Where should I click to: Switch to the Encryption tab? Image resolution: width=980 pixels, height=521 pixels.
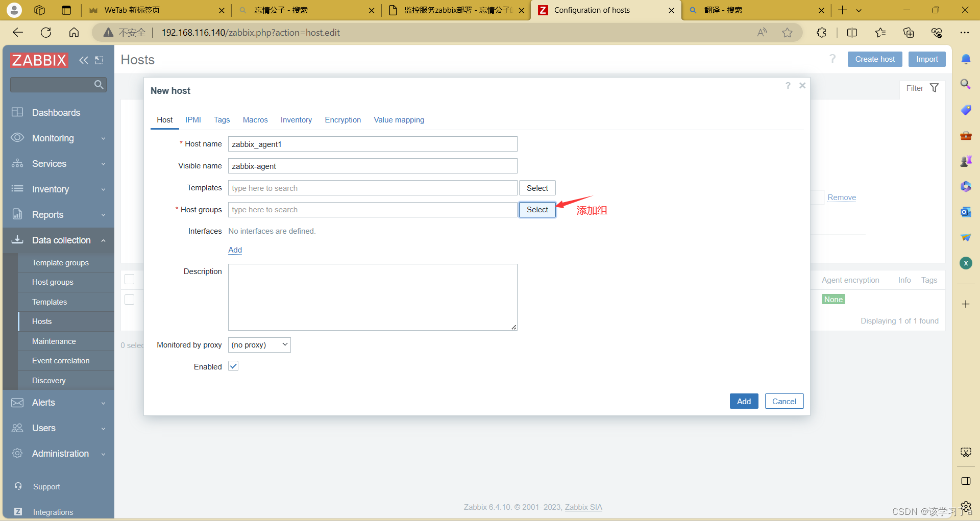[343, 119]
